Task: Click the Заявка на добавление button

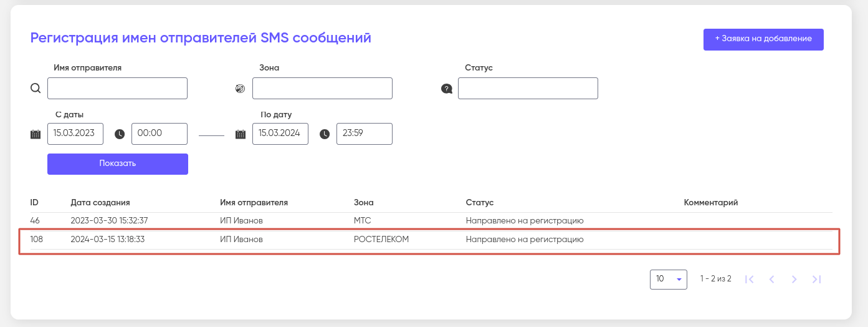Action: pyautogui.click(x=763, y=39)
